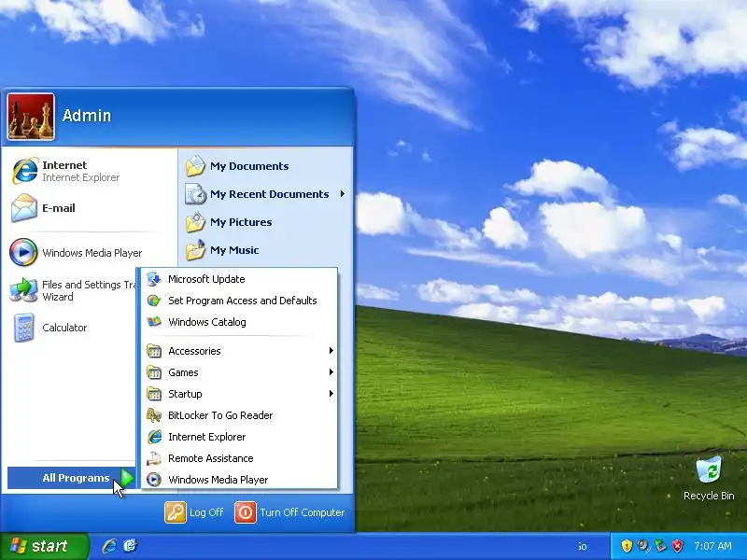Select BitLocker To Go Reader entry
The image size is (747, 560).
pos(240,415)
